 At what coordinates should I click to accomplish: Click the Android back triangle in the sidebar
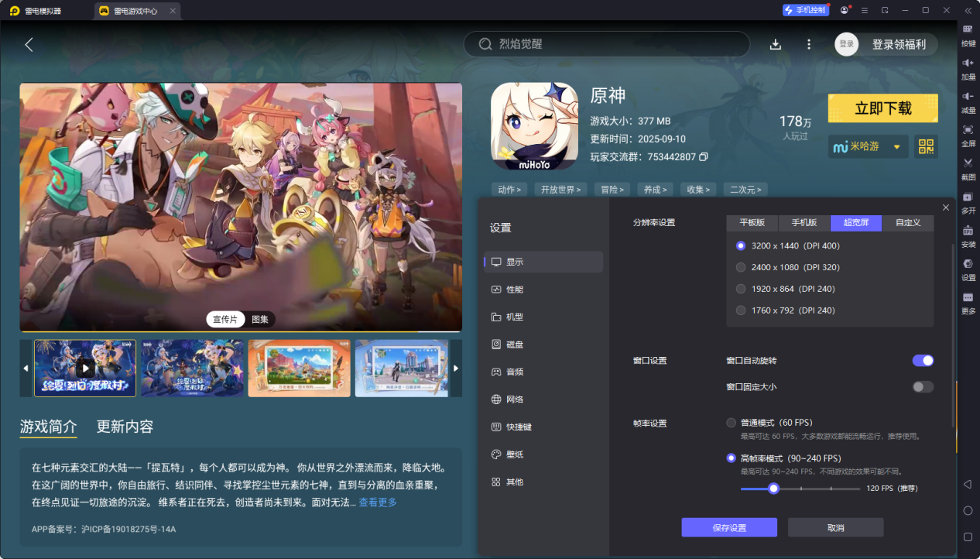coord(968,485)
